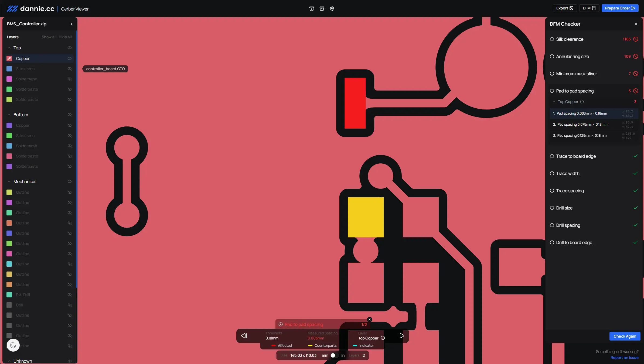
Task: Collapse the Mechanical layer group
Action: pyautogui.click(x=9, y=181)
